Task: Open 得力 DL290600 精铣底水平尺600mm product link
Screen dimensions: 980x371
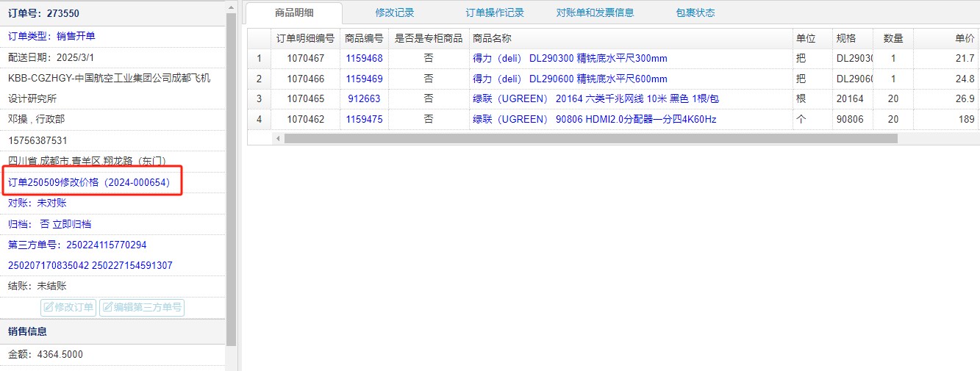Action: [x=570, y=79]
